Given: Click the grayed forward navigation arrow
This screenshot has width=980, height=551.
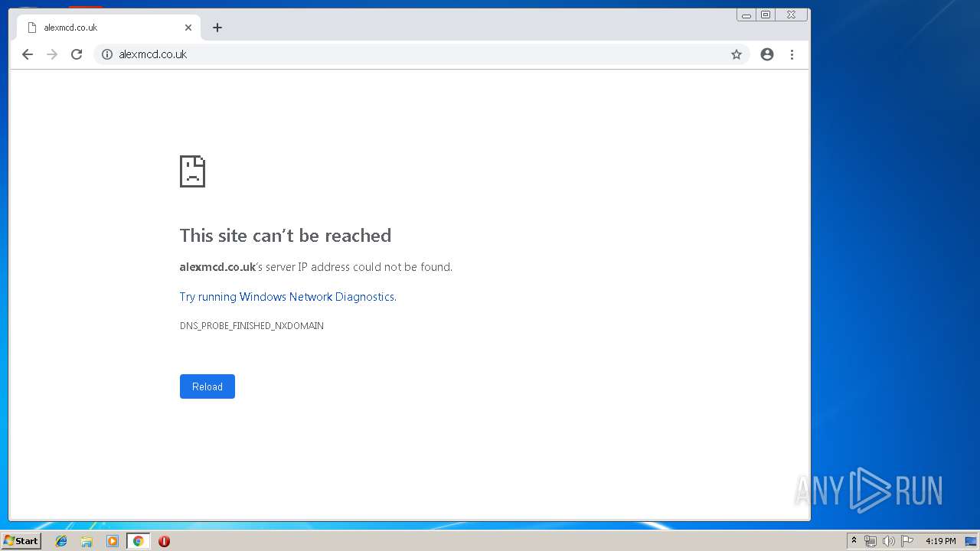Looking at the screenshot, I should pos(52,54).
